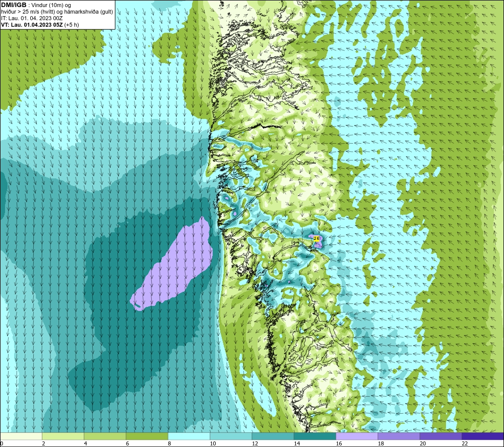The height and width of the screenshot is (447, 504).
Task: Click the '2' label on the wind scale
Action: pyautogui.click(x=43, y=443)
